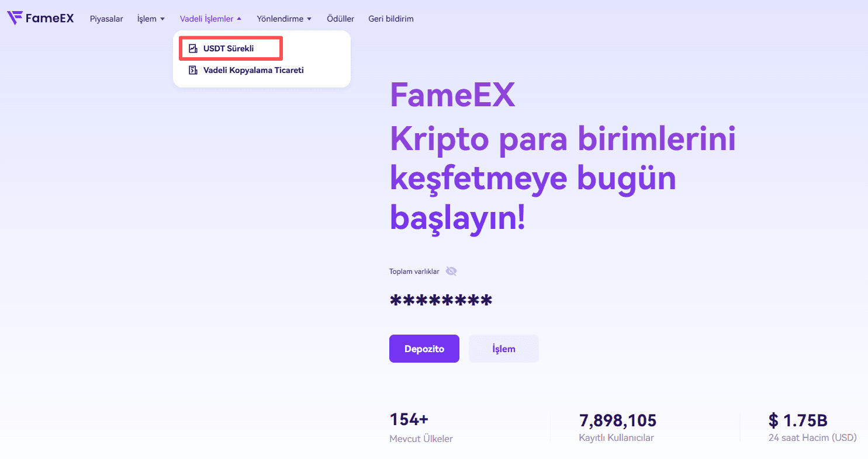Click the Kayıtlı Kullanıcılar label
This screenshot has width=868, height=459.
pos(616,438)
